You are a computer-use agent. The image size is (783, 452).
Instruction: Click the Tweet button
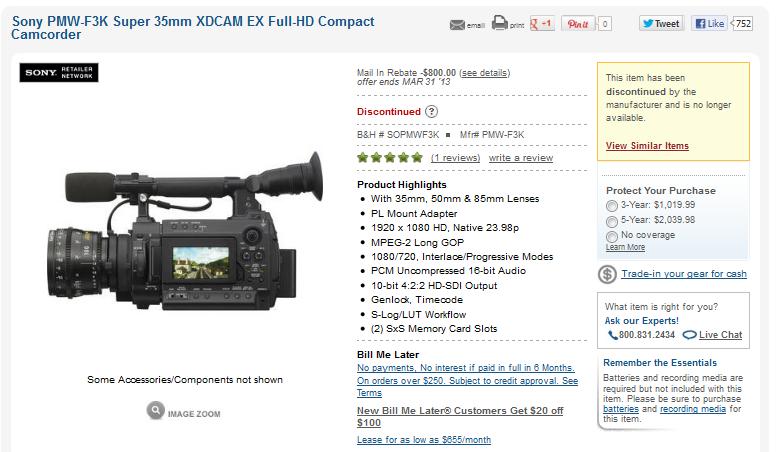661,23
